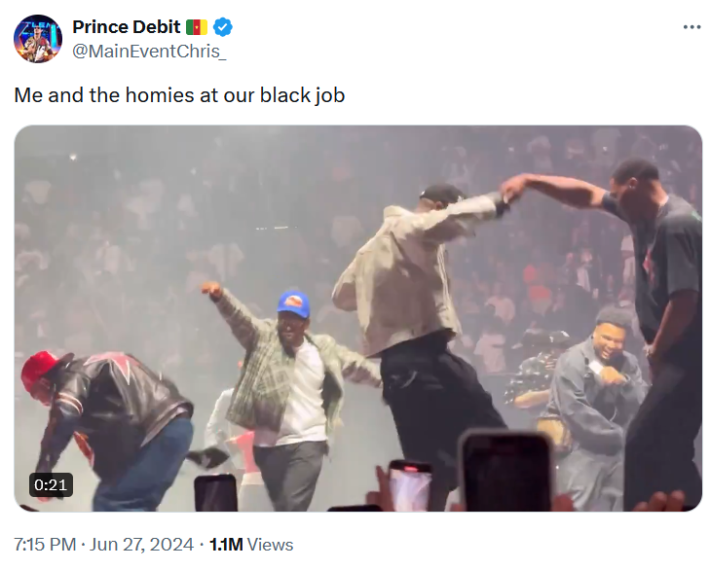
Task: Click the display name Prince Debit
Action: [x=126, y=27]
